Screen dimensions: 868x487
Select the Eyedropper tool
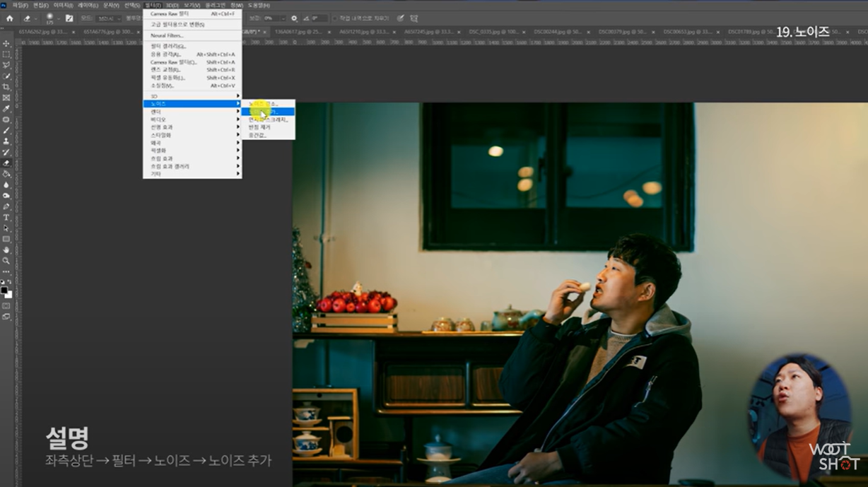pos(6,109)
